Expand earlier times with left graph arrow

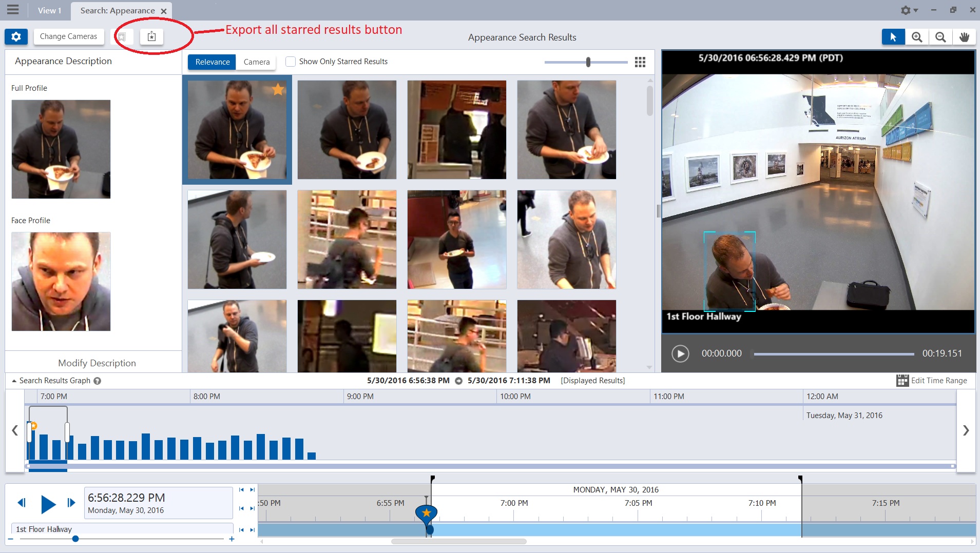(14, 430)
